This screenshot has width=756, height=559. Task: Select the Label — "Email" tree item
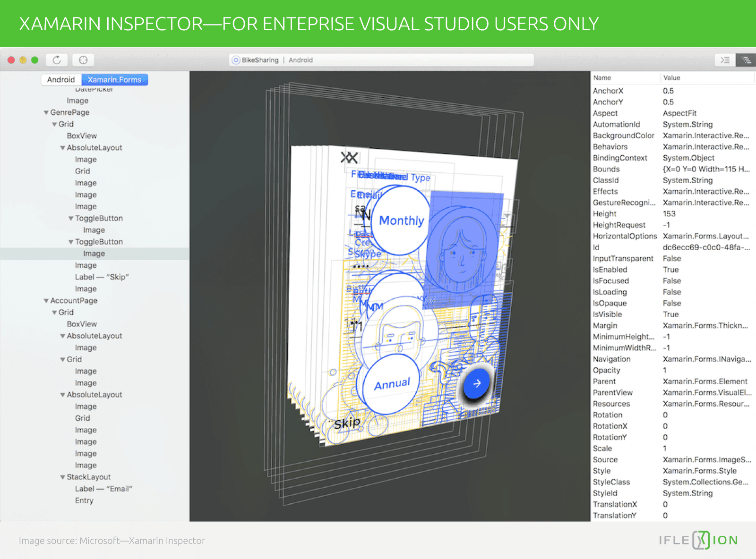(x=103, y=489)
